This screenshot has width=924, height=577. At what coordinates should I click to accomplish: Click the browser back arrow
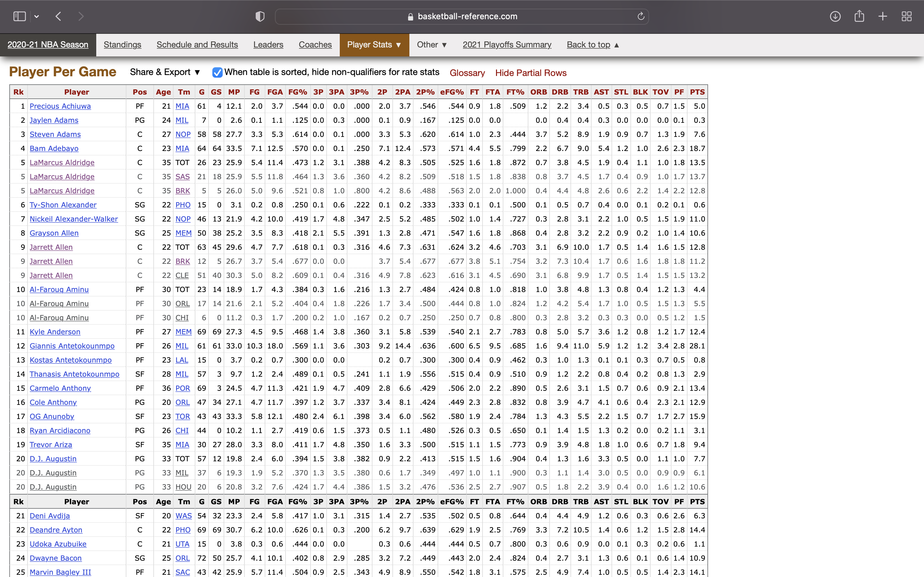click(x=58, y=16)
